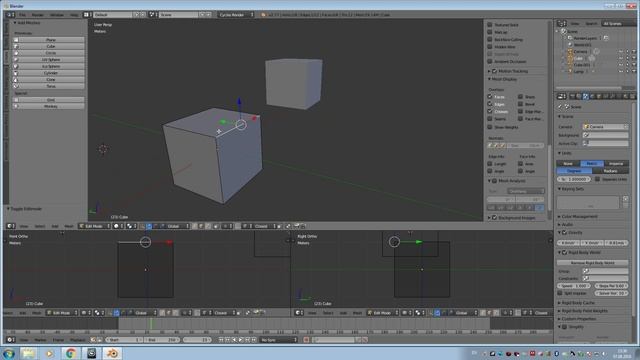The height and width of the screenshot is (360, 640).
Task: Toggle the Textured Solid checkbox
Action: tap(490, 24)
